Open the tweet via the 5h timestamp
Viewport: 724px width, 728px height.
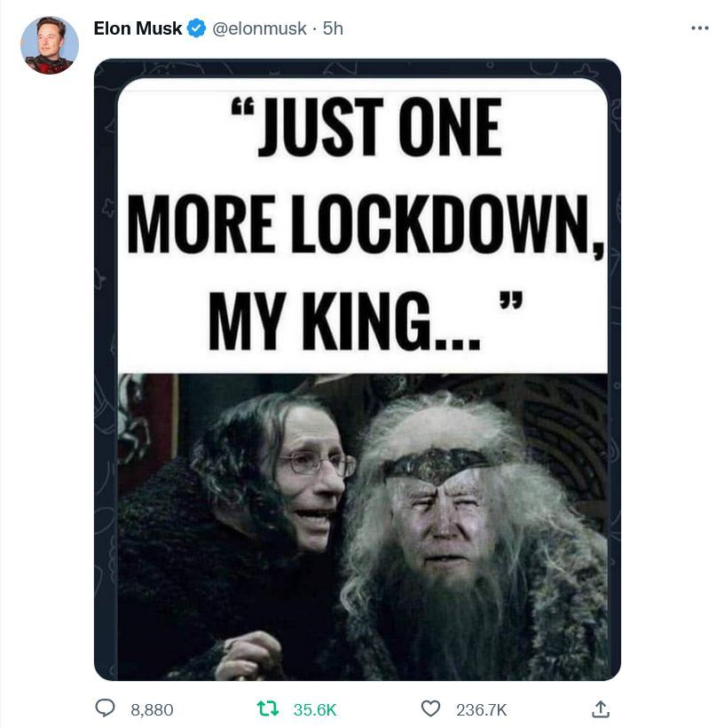tap(333, 28)
